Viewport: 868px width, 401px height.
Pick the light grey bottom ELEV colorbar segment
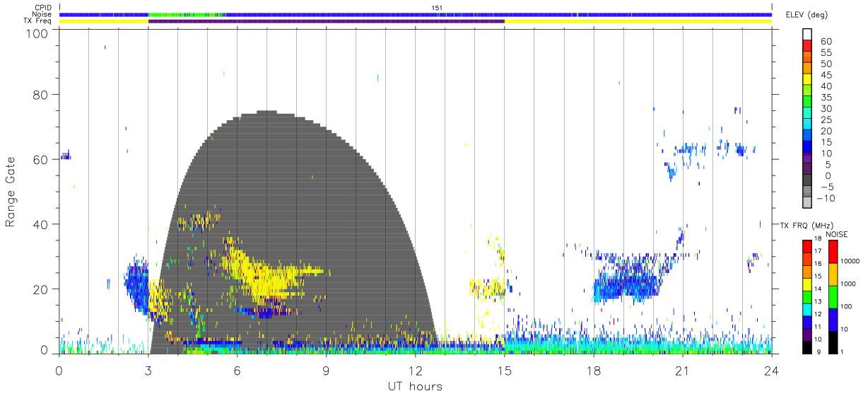click(807, 202)
